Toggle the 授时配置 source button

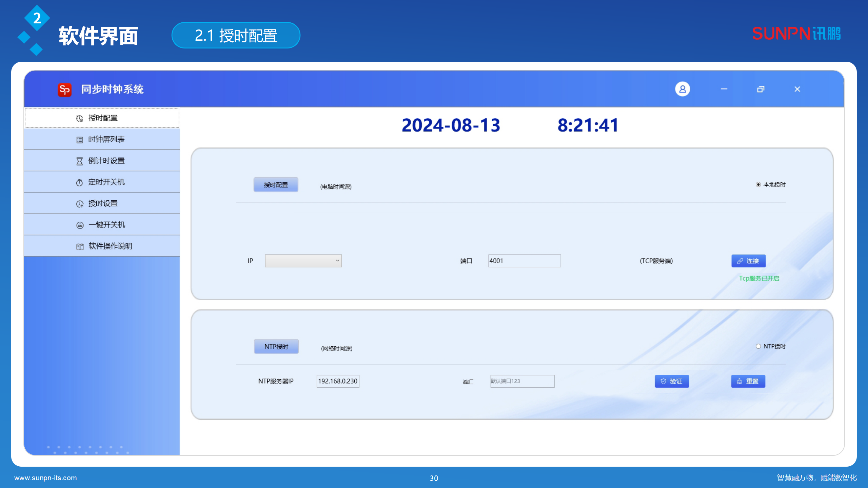pos(276,185)
